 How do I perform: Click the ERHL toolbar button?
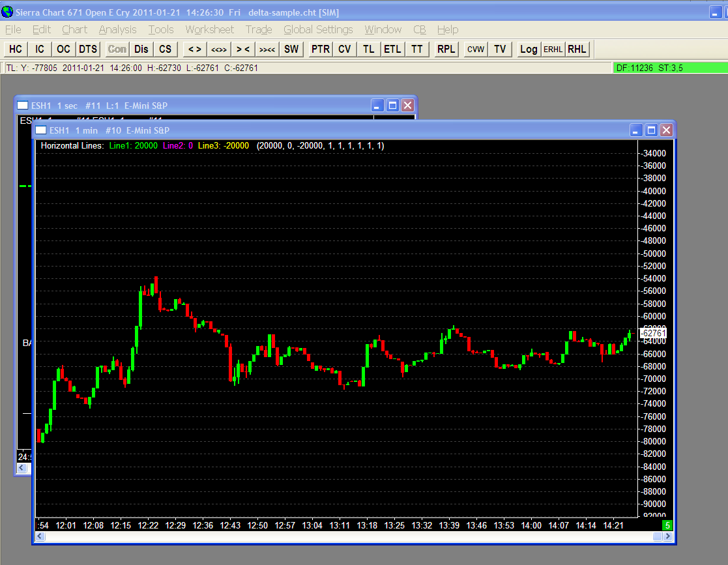click(553, 50)
